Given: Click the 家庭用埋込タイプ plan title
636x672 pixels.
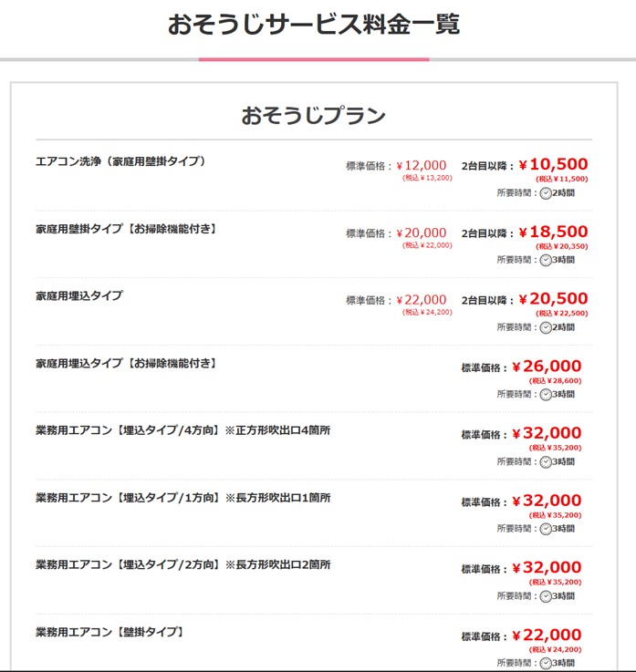Looking at the screenshot, I should coord(79,296).
